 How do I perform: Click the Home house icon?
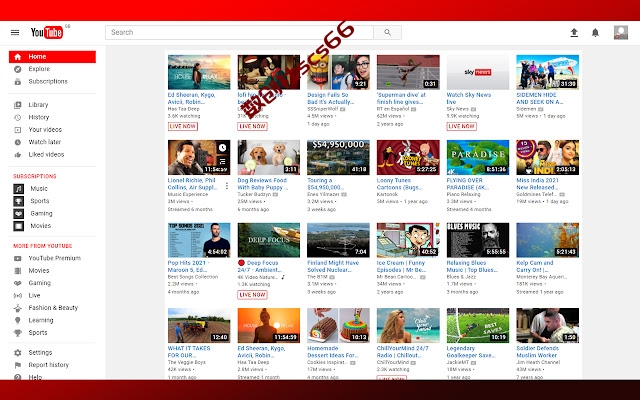[18, 57]
